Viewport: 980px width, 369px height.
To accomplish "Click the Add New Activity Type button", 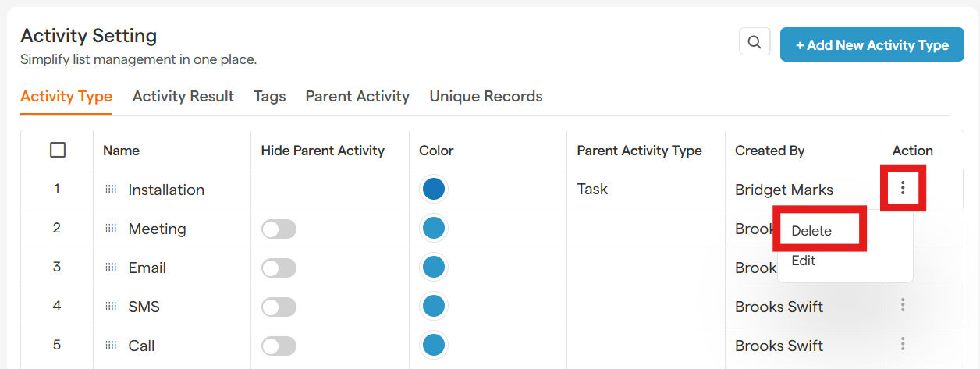I will 872,45.
